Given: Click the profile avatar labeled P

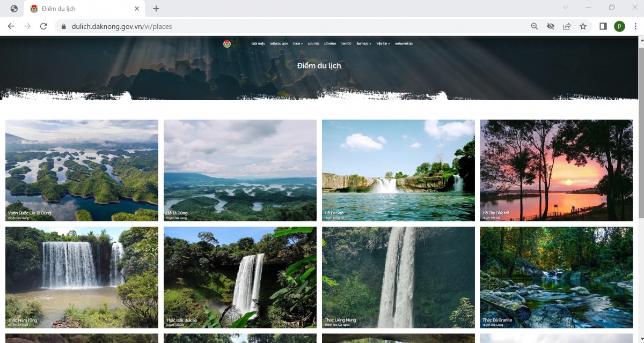Looking at the screenshot, I should coord(620,26).
